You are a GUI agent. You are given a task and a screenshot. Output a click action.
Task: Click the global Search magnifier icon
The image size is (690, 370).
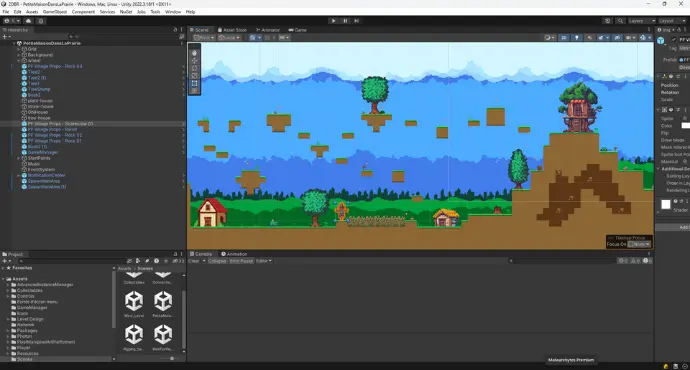tap(620, 21)
